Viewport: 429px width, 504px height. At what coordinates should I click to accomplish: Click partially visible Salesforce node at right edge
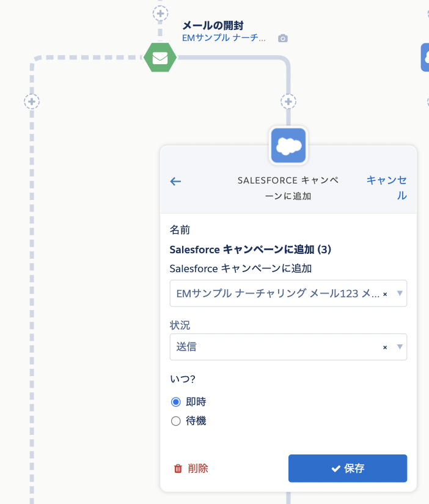pos(425,57)
